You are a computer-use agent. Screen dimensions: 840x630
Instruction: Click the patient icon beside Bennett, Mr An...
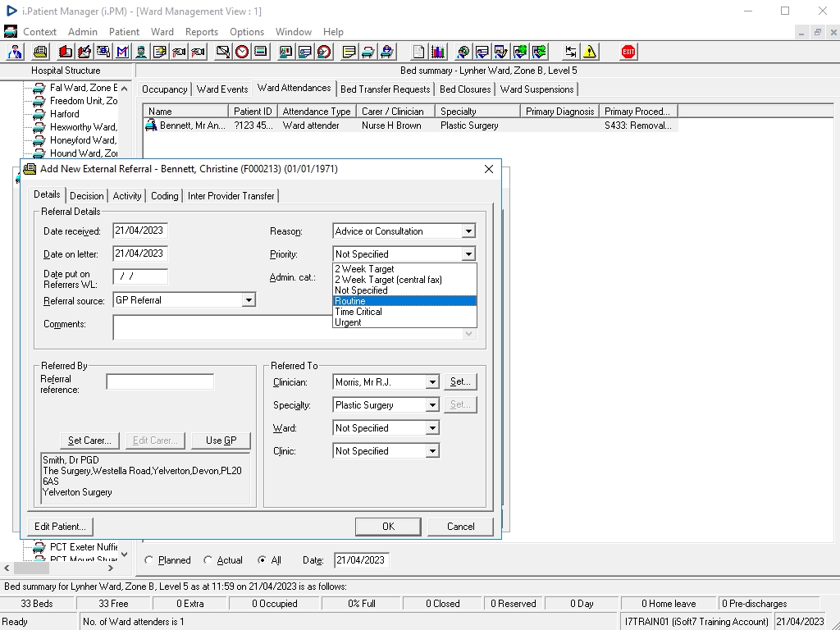[151, 126]
